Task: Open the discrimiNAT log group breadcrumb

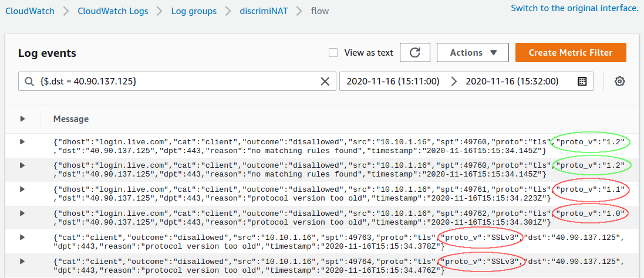Action: [x=264, y=11]
